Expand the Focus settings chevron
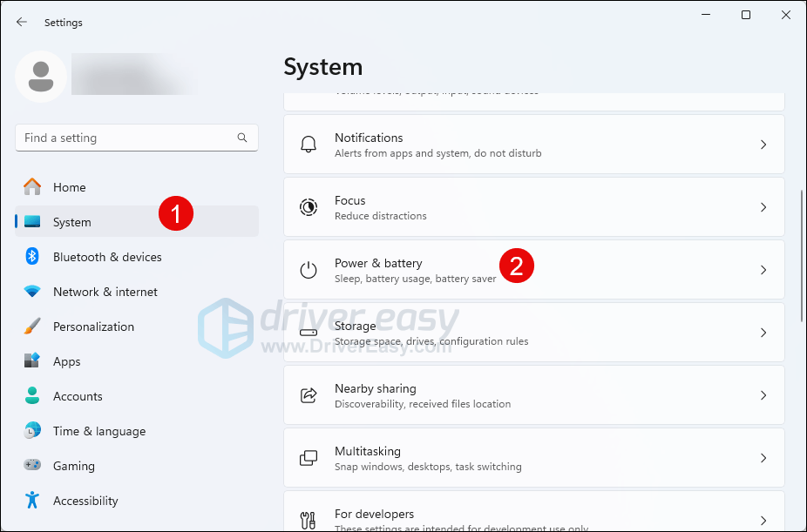This screenshot has width=807, height=532. point(763,207)
